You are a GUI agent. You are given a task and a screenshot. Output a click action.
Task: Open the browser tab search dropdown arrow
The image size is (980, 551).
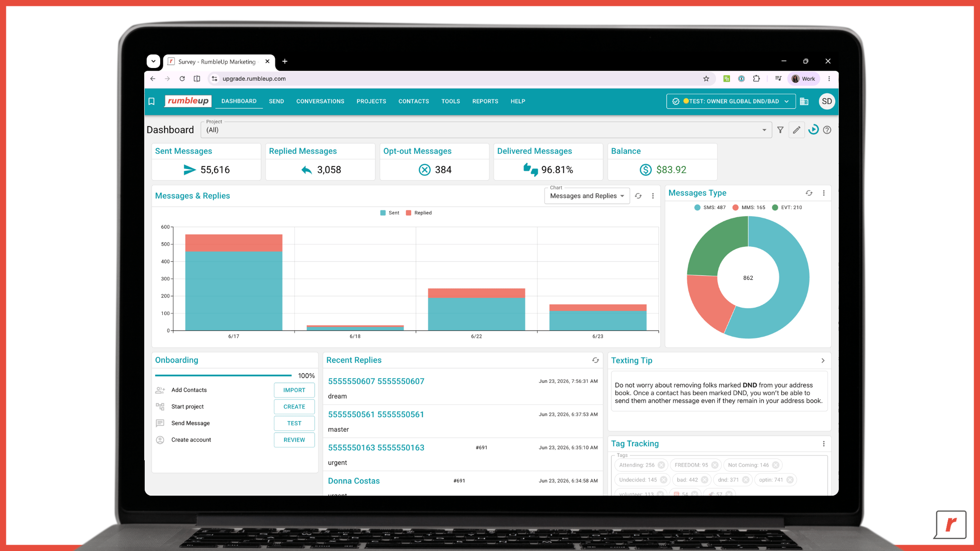pyautogui.click(x=153, y=61)
